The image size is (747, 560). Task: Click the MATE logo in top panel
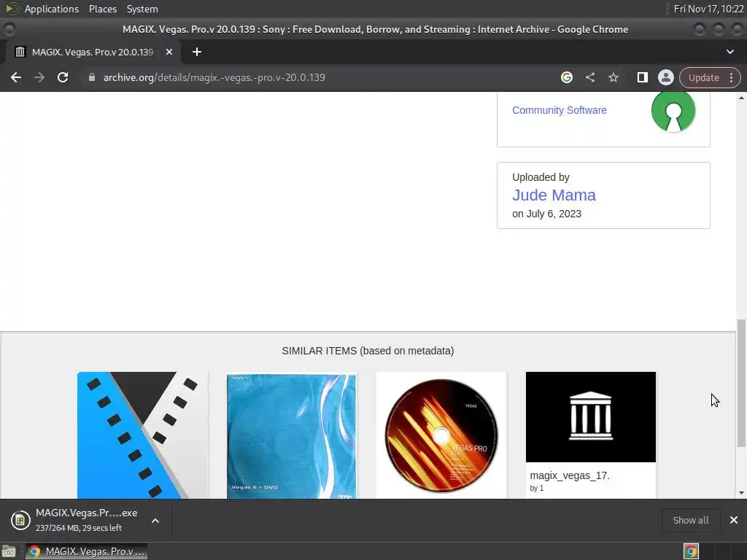click(x=12, y=9)
